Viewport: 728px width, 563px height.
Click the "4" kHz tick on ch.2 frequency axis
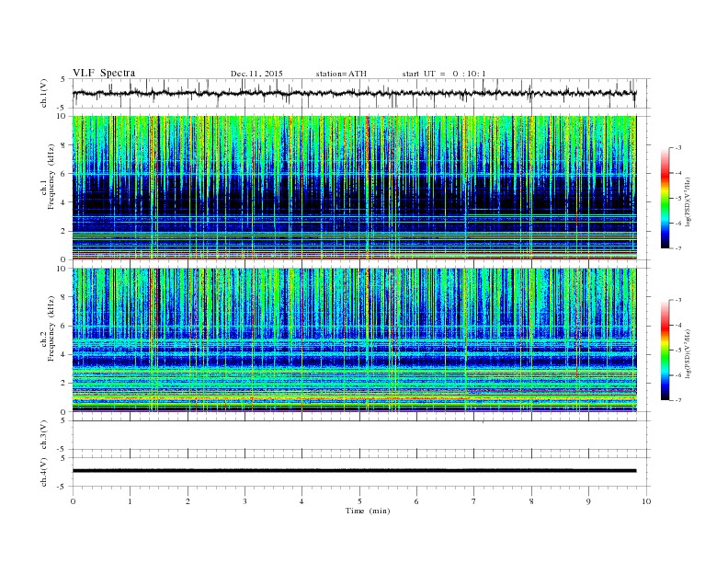63,355
